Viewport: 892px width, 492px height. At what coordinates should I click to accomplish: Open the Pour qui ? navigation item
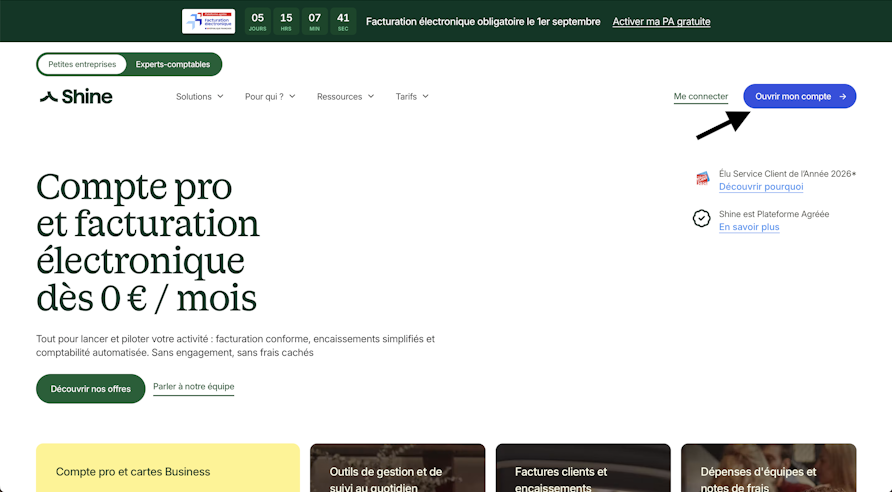(270, 97)
